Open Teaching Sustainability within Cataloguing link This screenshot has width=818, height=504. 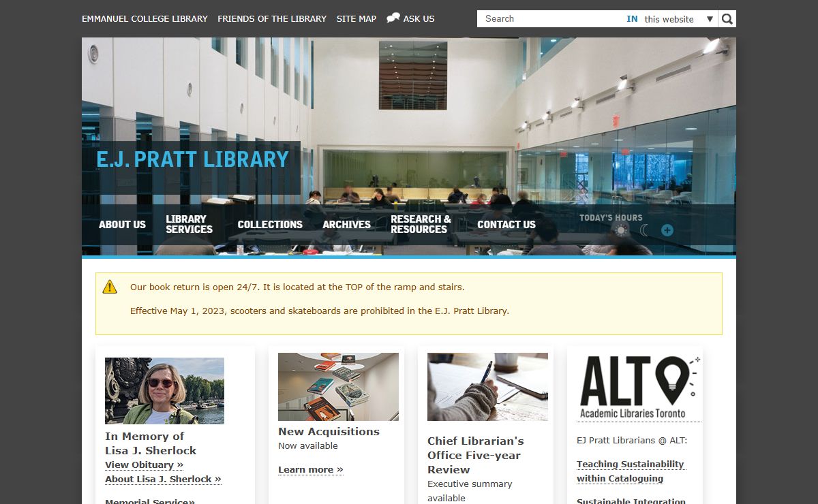tap(631, 471)
